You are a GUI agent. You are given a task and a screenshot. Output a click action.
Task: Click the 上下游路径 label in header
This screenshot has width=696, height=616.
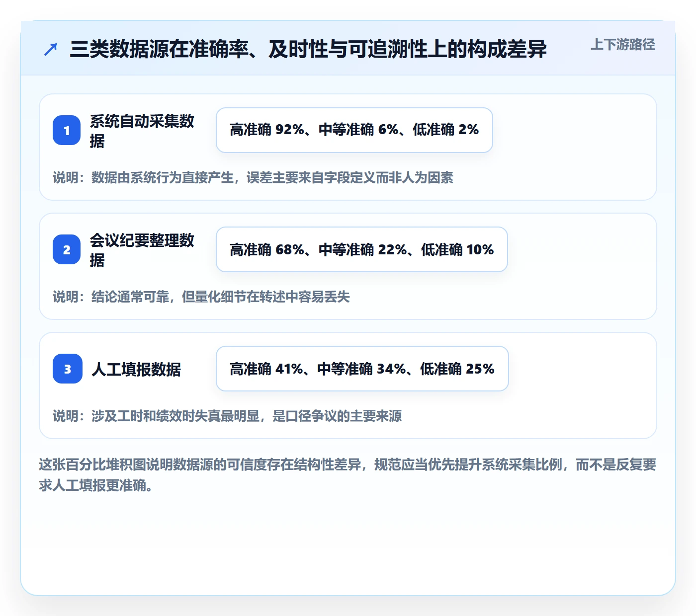tap(623, 45)
